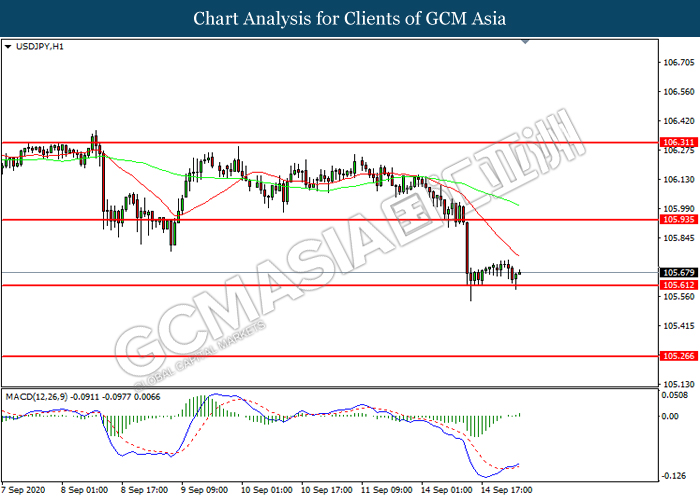Click the 9 Sep 09:00 time label
This screenshot has height=500, width=700.
(204, 490)
